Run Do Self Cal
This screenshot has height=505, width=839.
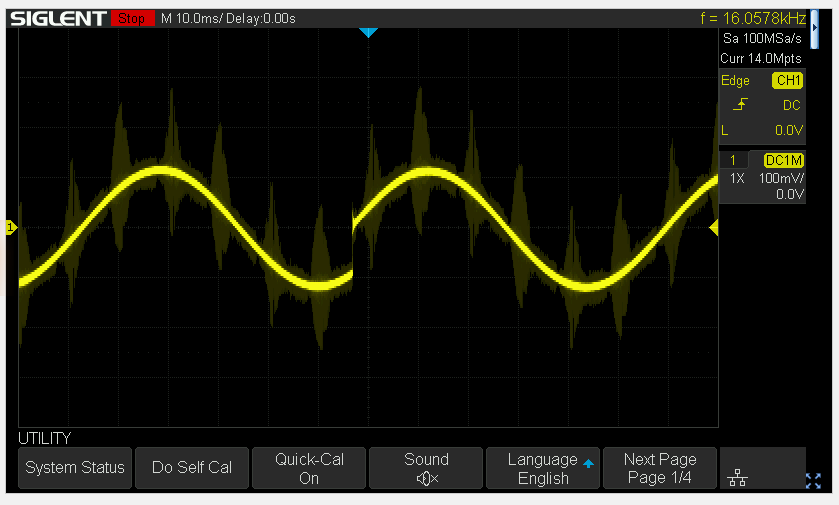(x=192, y=468)
